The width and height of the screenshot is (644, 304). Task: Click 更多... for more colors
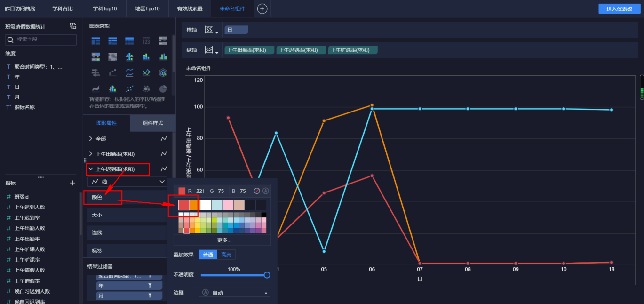coord(224,240)
